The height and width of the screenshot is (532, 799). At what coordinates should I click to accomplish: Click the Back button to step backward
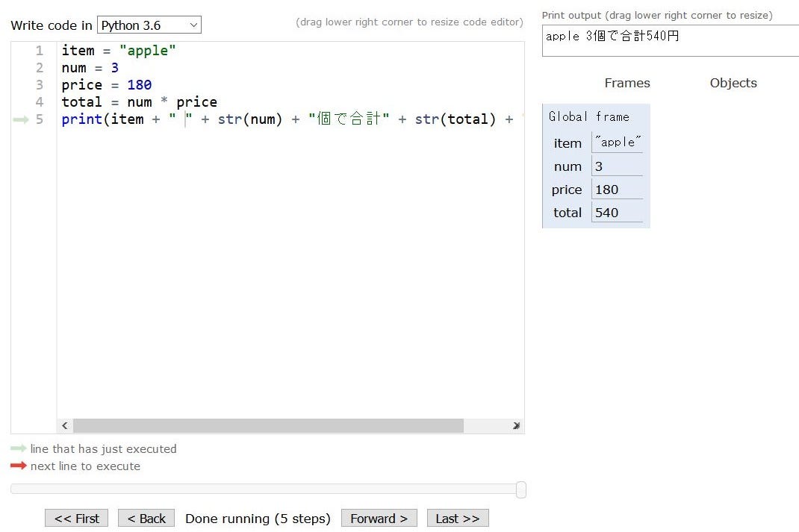tap(146, 518)
